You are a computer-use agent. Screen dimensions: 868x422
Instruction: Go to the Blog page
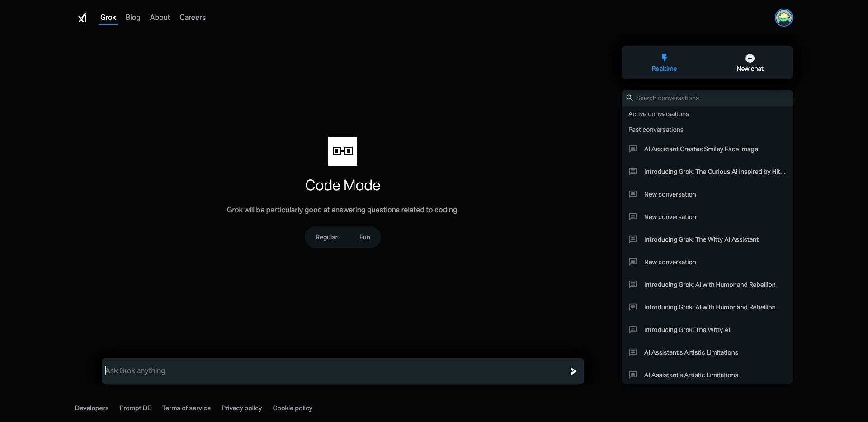(x=133, y=17)
